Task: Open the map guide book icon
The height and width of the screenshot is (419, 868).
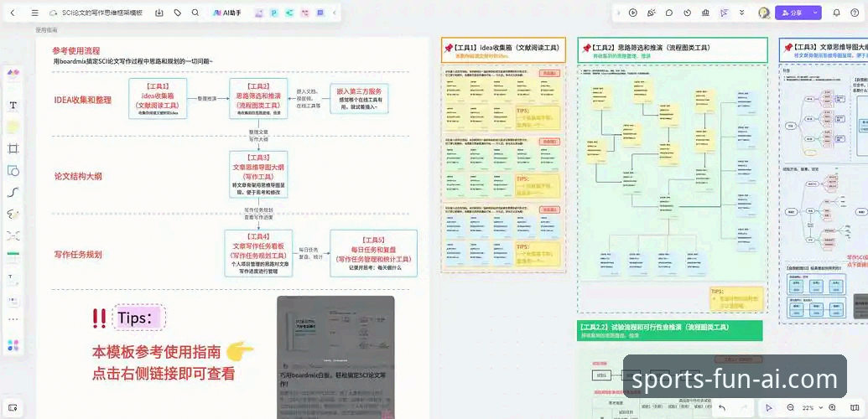Action: 854,407
